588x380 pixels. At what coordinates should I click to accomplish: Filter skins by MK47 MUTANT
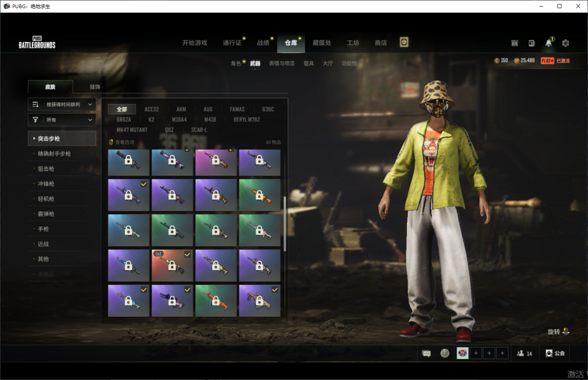point(132,130)
